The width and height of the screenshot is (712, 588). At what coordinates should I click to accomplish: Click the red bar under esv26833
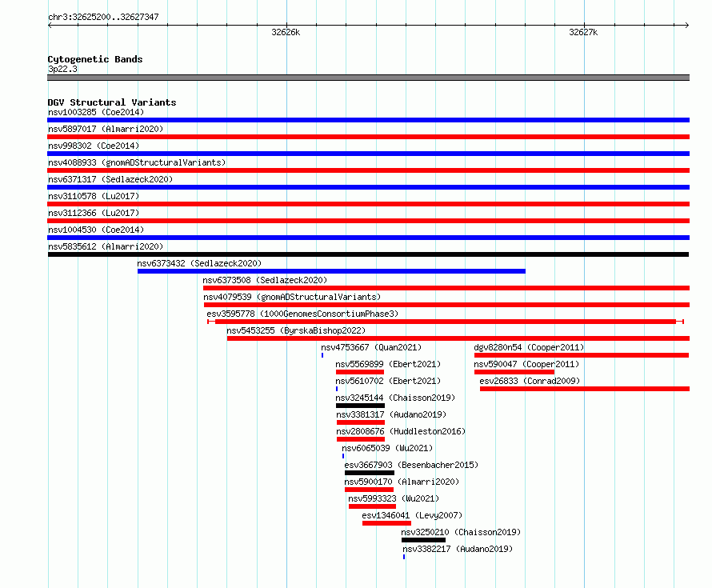tap(585, 389)
